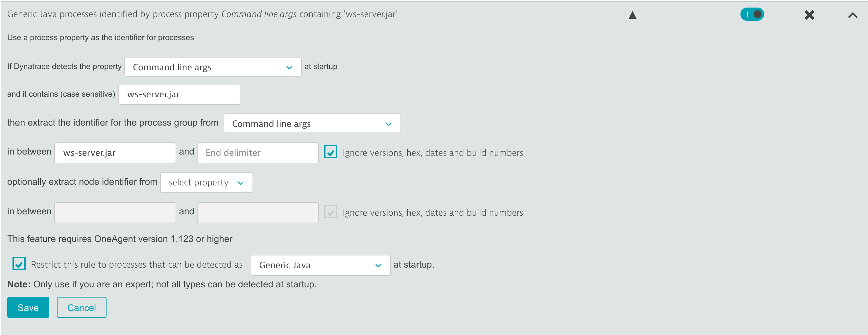Open the Generic Java process type dropdown
This screenshot has width=868, height=335.
[320, 265]
